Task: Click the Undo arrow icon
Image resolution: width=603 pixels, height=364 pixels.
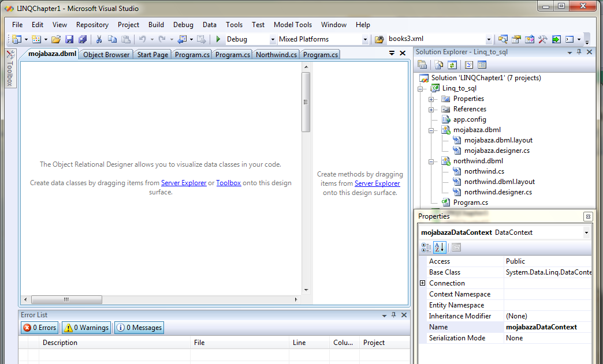Action: click(x=142, y=39)
